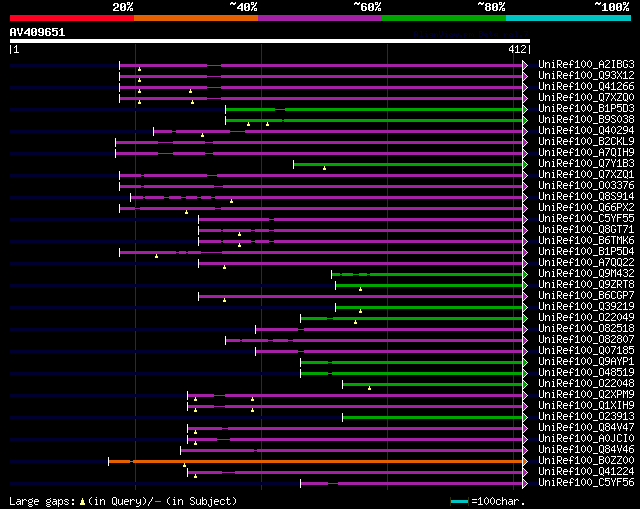Click the yellow gap marker below the Q39219 bar
Screen dimensions: 640x509
[360, 311]
